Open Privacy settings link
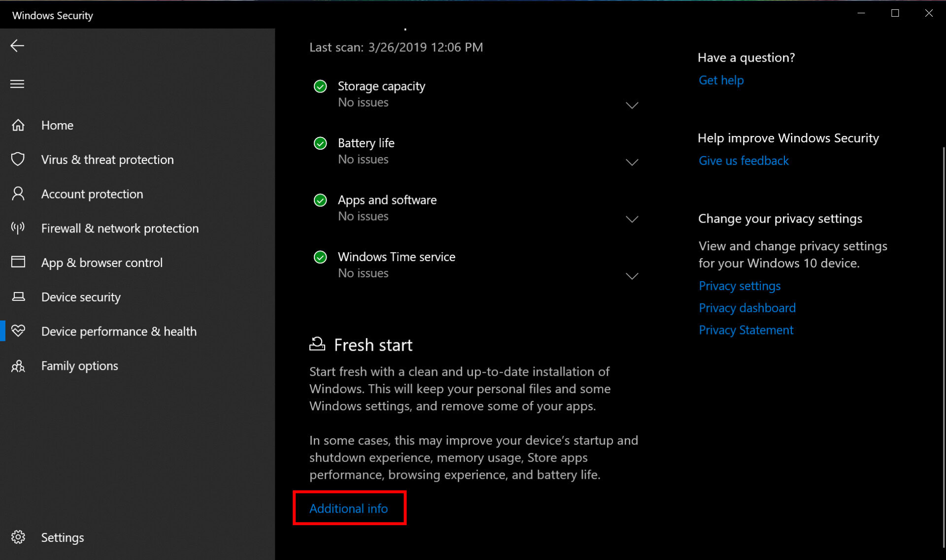Screen dimensions: 946x560 click(739, 285)
